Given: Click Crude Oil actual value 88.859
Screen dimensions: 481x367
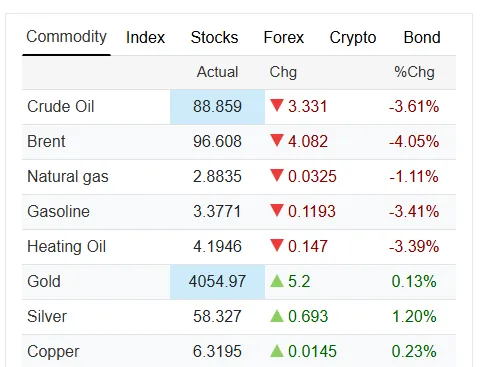Looking at the screenshot, I should (217, 107).
